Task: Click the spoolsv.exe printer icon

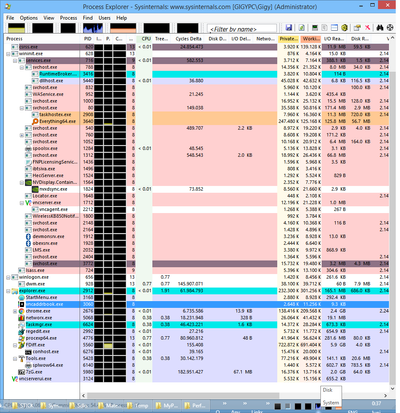Action: 28,148
